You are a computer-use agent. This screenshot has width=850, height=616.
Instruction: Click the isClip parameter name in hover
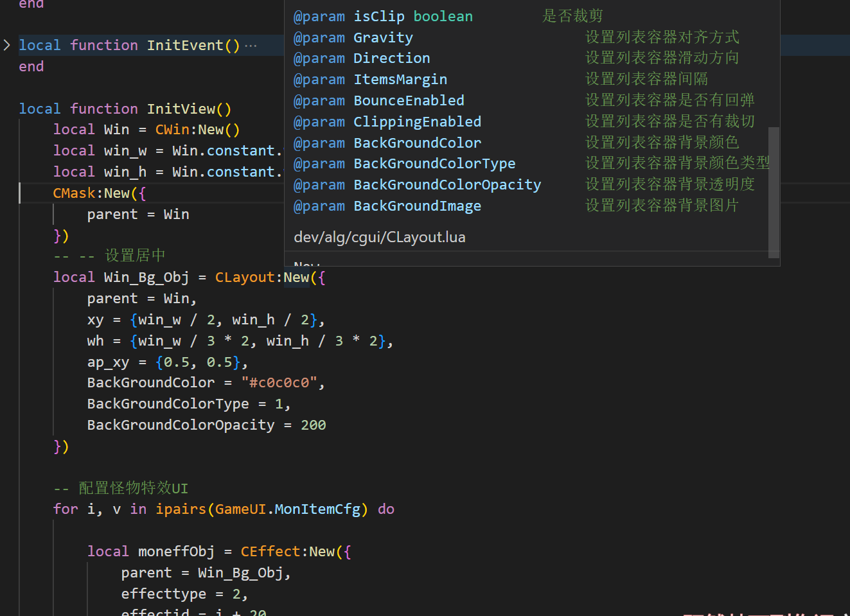point(379,17)
